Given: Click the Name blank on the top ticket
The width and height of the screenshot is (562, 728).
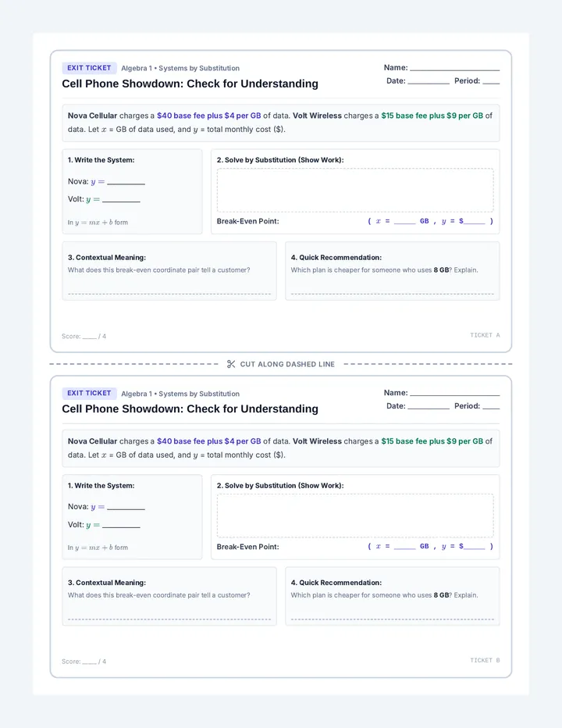Looking at the screenshot, I should click(455, 70).
